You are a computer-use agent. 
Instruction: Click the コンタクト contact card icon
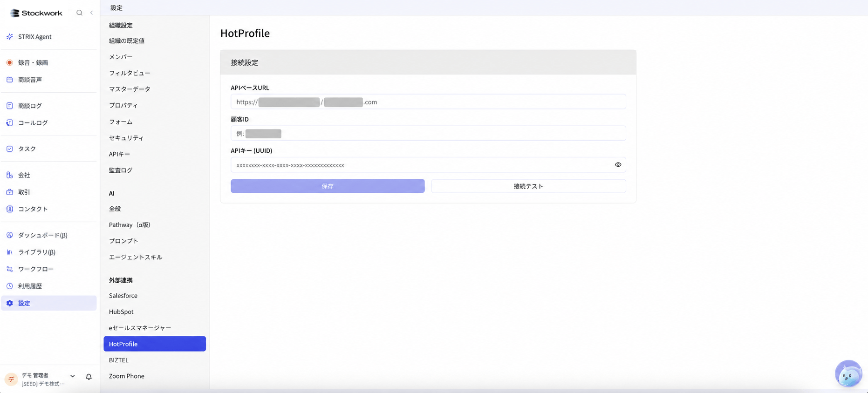pyautogui.click(x=9, y=209)
